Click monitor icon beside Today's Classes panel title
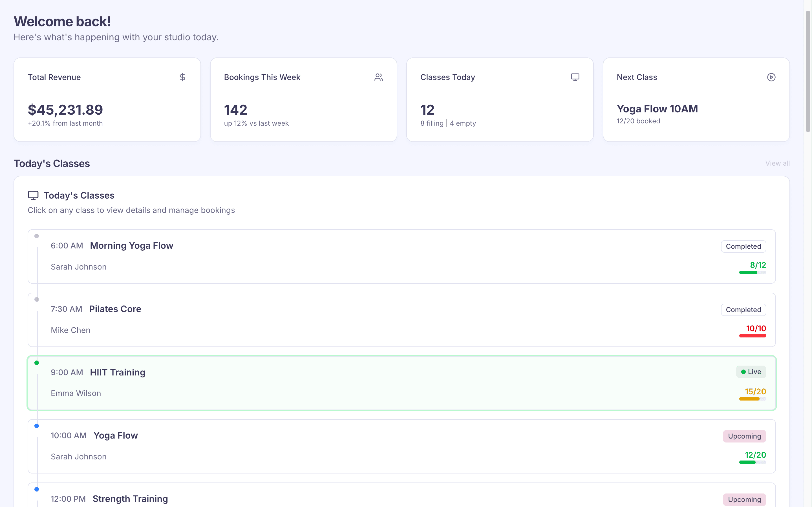 coord(33,195)
